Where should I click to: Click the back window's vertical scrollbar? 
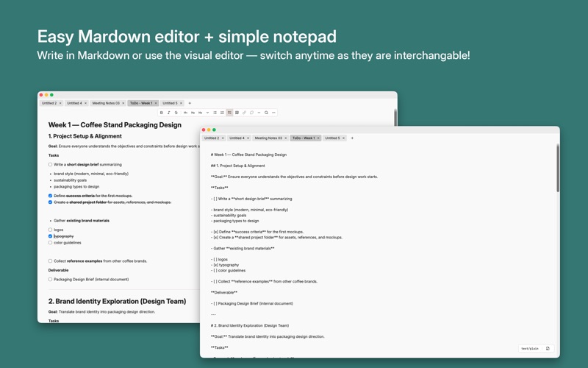click(x=395, y=117)
